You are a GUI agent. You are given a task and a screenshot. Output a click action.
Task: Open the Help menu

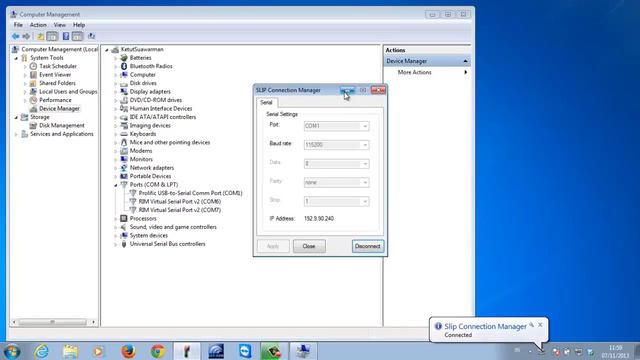click(79, 25)
